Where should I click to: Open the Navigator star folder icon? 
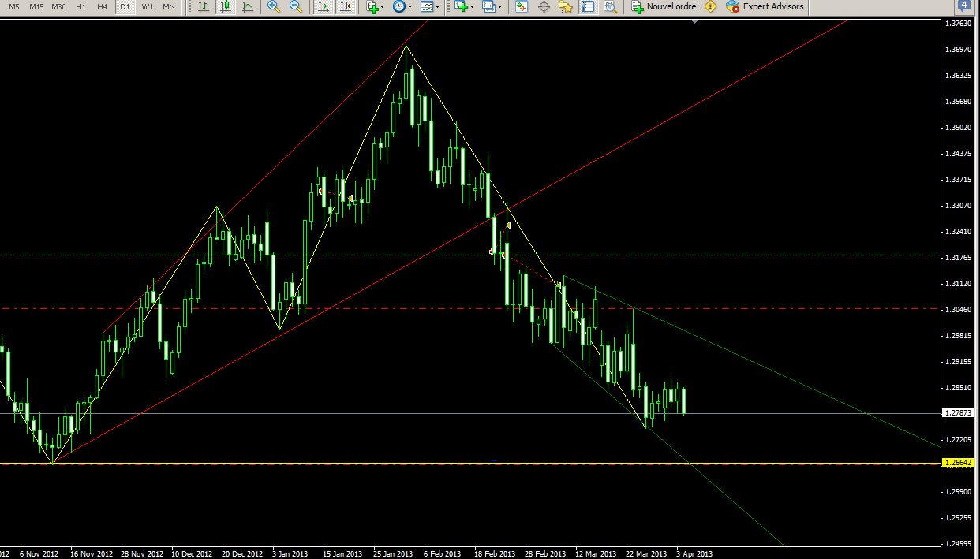point(566,6)
